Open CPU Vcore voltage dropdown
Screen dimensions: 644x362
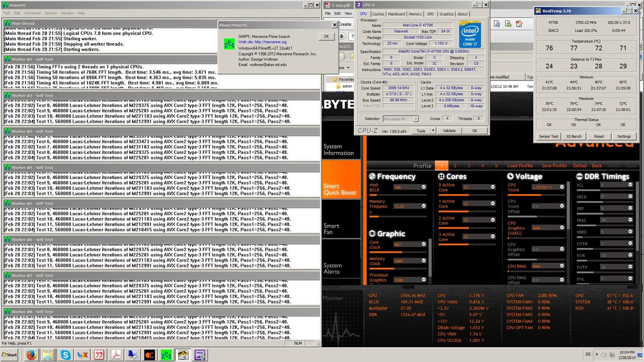(561, 187)
